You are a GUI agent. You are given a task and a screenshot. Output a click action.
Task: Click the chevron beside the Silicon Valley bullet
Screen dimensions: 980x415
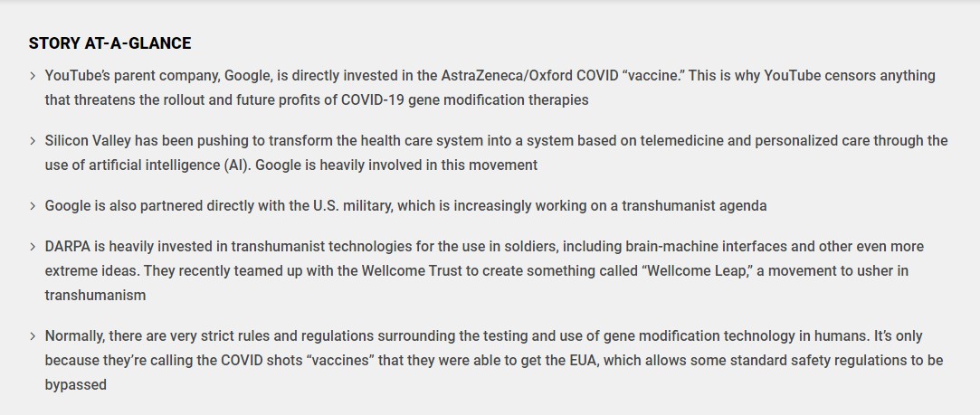coord(33,141)
